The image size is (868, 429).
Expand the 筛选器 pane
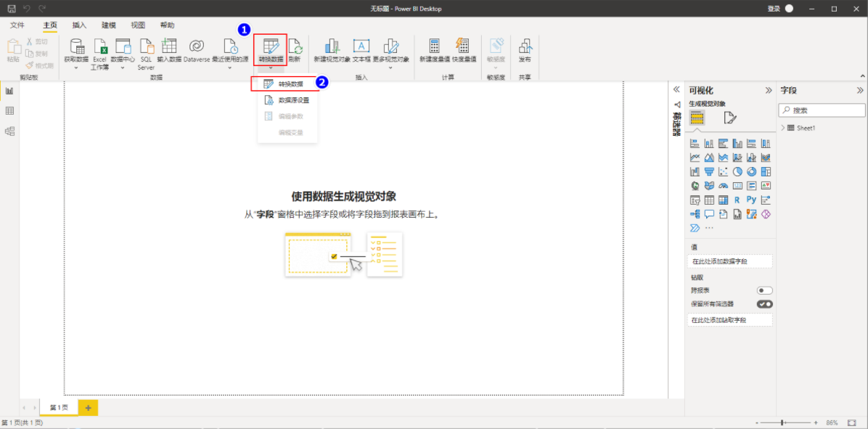tap(676, 90)
